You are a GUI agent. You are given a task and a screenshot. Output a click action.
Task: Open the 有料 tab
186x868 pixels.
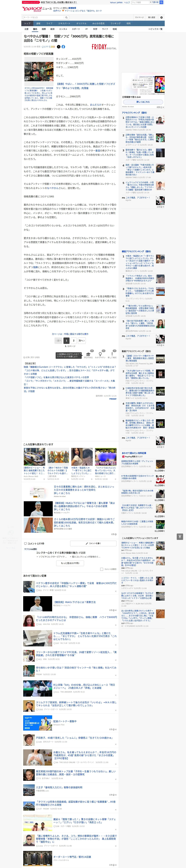[129, 24]
